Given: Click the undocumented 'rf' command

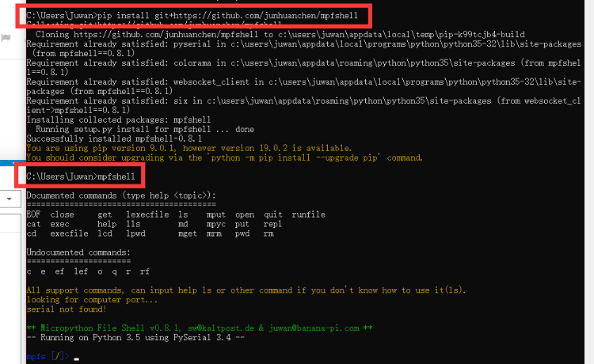Looking at the screenshot, I should 145,271.
